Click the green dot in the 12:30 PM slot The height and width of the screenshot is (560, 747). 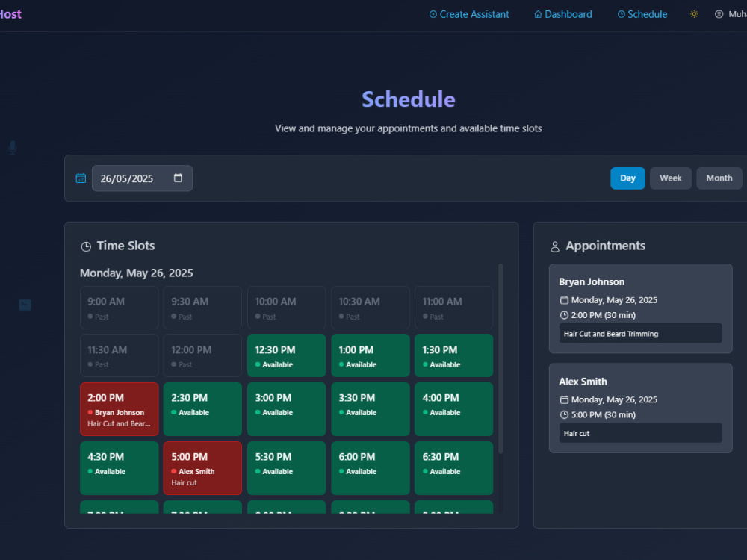(x=258, y=365)
